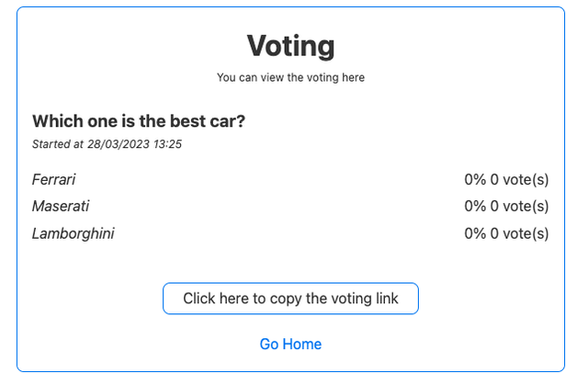Click Lamborghini's 0% percentage value
The width and height of the screenshot is (588, 384).
click(475, 233)
